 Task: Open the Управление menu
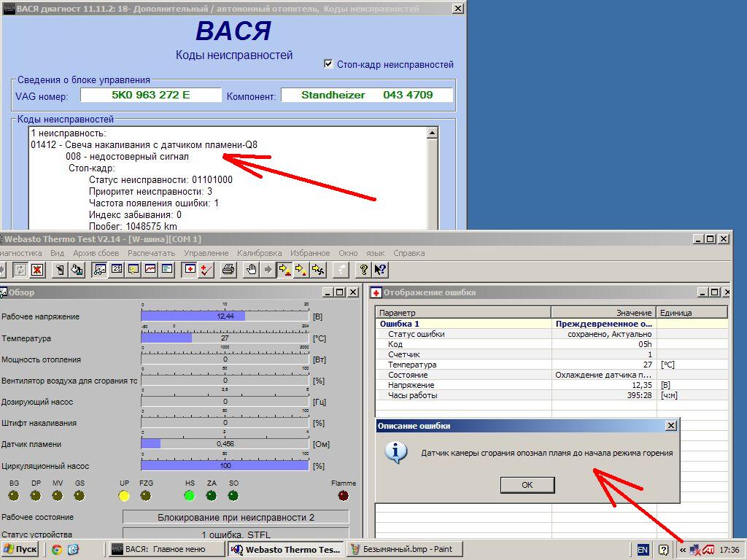[x=206, y=253]
